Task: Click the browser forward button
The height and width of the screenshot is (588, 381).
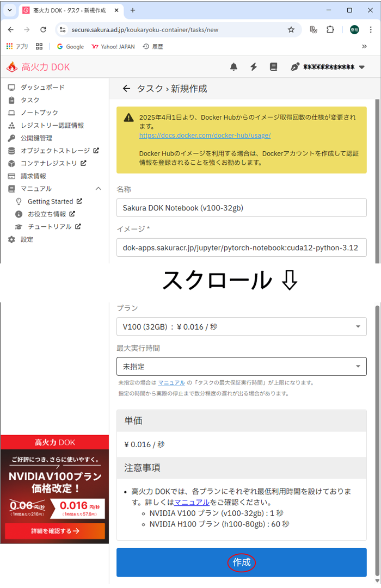Action: (27, 29)
